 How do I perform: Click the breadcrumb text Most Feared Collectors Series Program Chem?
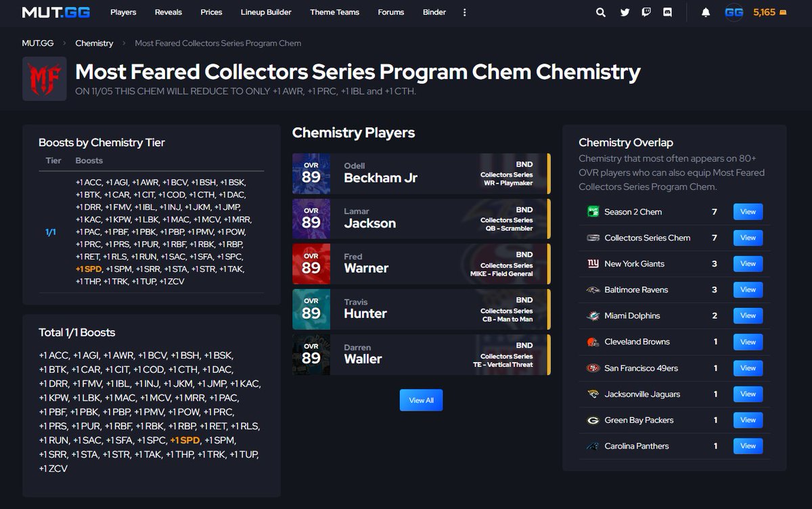218,43
